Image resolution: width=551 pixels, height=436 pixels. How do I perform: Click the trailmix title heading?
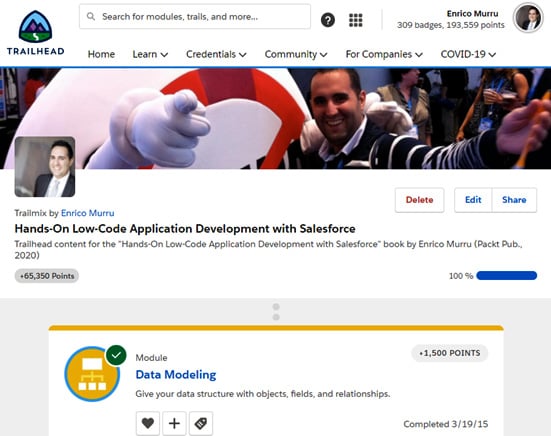click(185, 229)
